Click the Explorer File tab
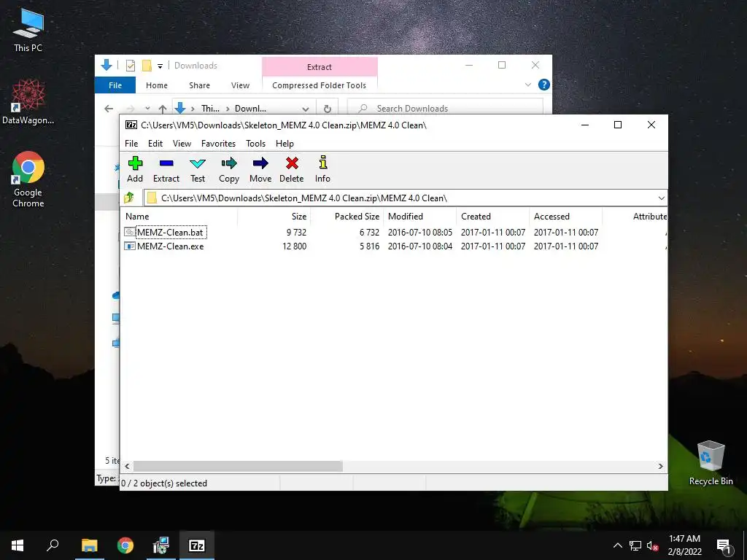The height and width of the screenshot is (560, 747). (x=115, y=85)
